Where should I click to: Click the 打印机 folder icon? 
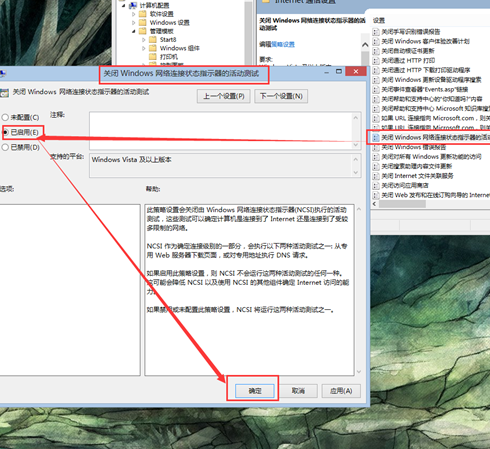click(x=153, y=57)
